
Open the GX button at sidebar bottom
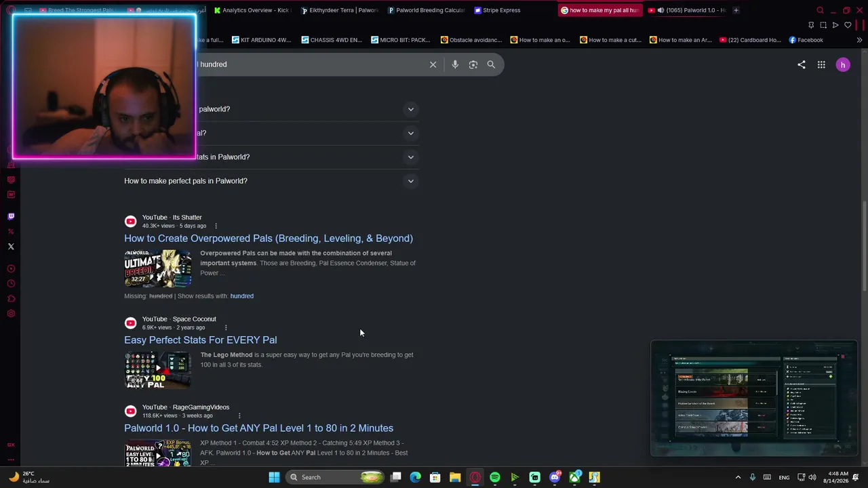[x=11, y=445]
